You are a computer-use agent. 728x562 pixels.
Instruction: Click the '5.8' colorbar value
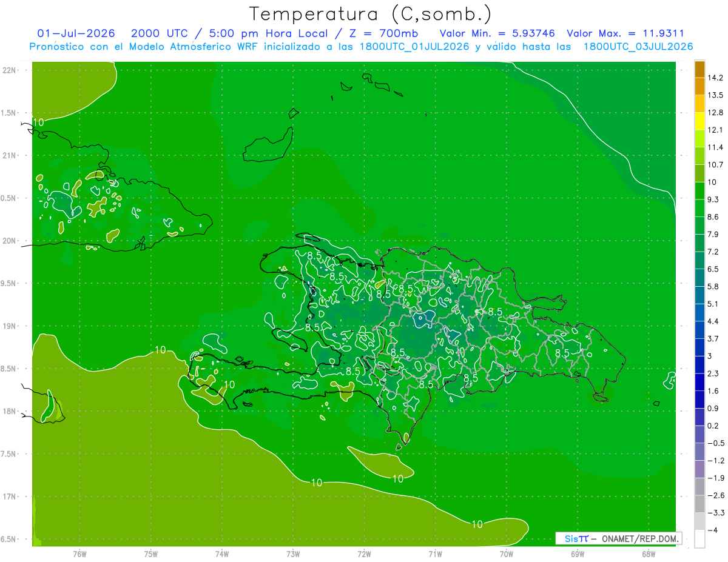coord(713,286)
